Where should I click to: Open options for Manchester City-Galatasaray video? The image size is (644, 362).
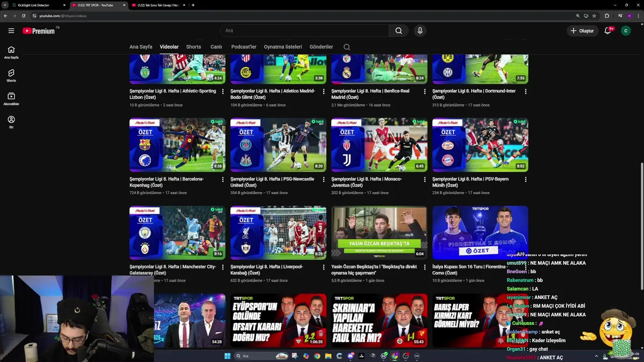(223, 267)
